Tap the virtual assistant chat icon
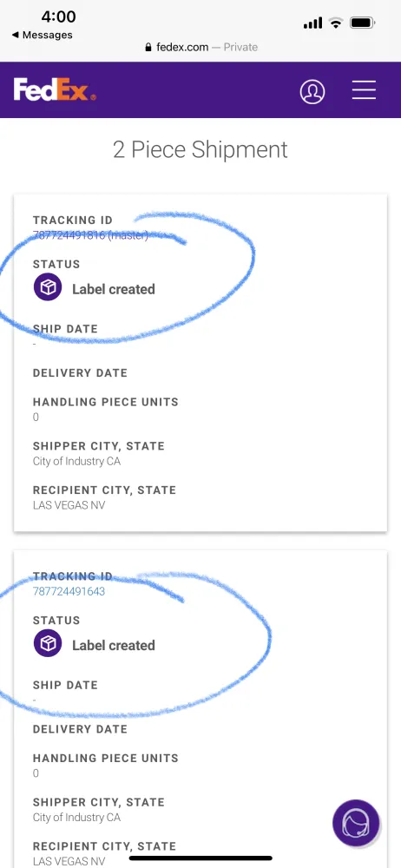 (x=356, y=823)
